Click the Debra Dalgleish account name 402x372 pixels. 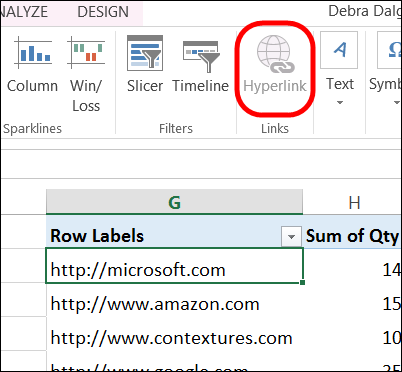365,11
